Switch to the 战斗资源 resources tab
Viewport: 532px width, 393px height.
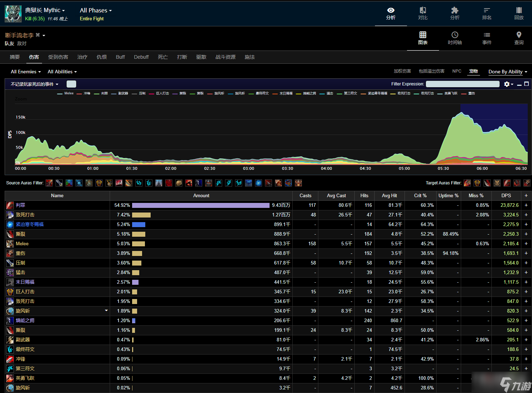(225, 57)
